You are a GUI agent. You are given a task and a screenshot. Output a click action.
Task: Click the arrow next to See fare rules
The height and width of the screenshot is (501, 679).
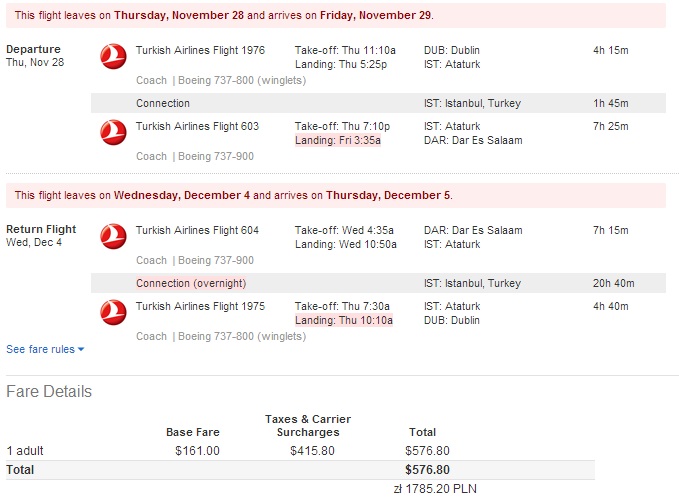(x=81, y=349)
